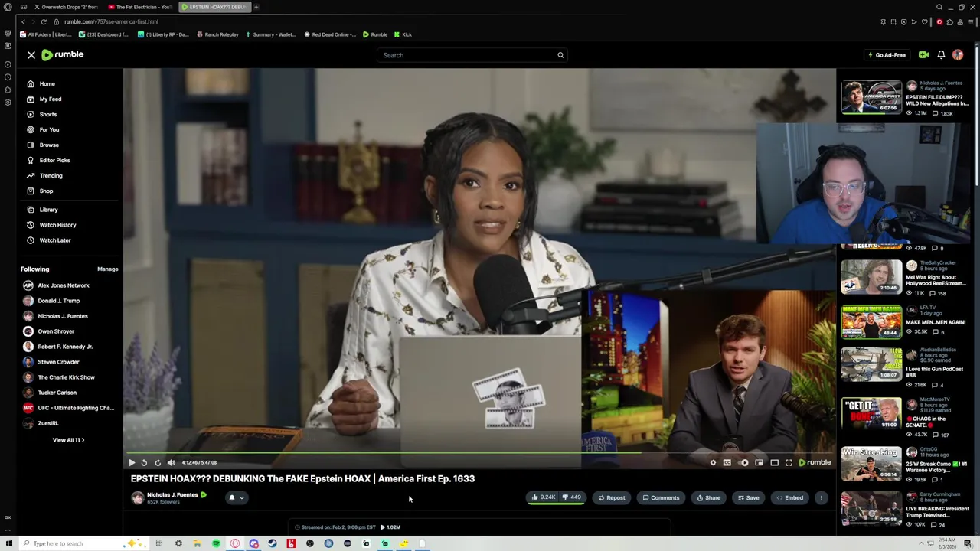Click the search magnifier icon
Screen dimensions: 980x551
tap(560, 55)
